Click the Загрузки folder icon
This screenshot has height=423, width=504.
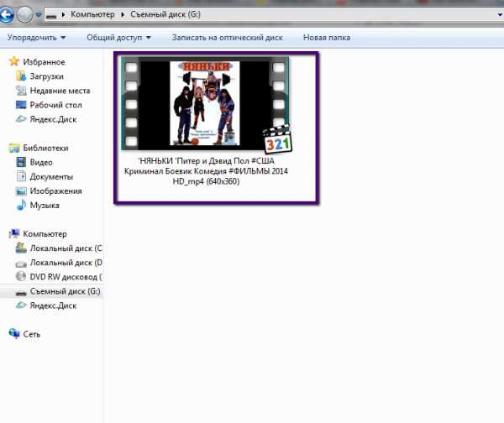[23, 76]
